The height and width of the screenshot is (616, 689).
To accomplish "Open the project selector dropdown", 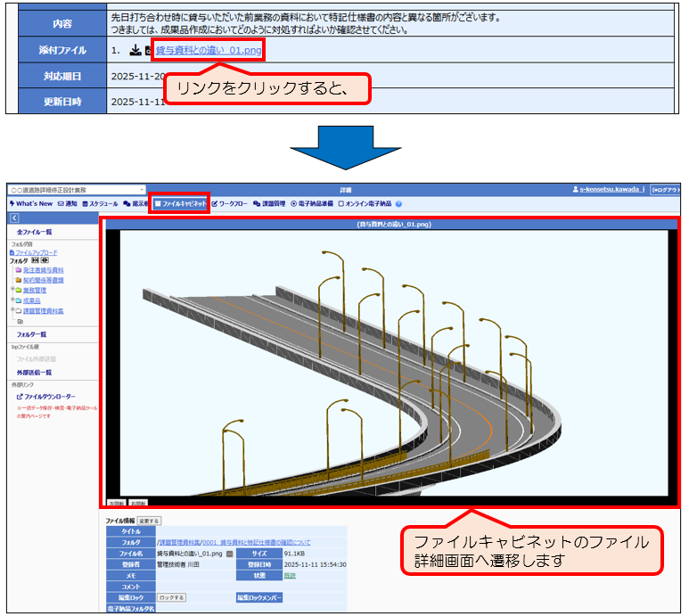I will coord(75,190).
